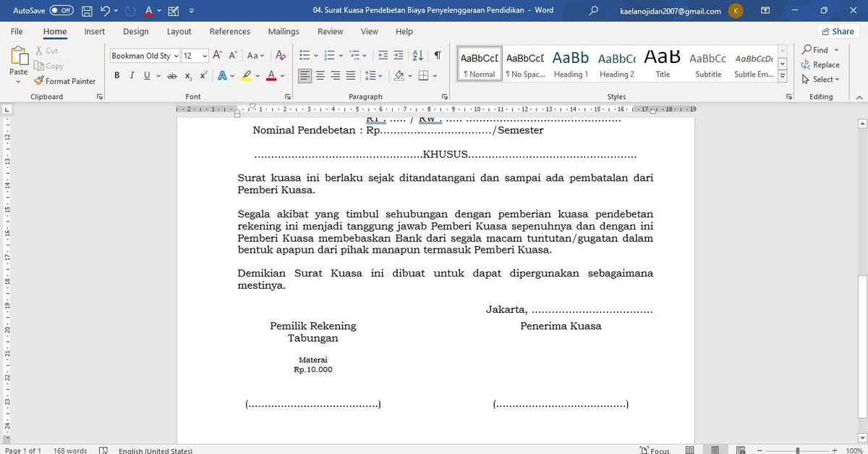
Task: Switch to Print Layout view in status bar
Action: click(715, 450)
